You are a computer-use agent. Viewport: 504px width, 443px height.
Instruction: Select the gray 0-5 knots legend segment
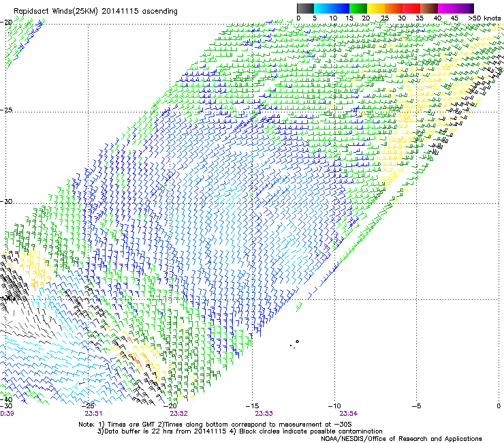[x=305, y=8]
